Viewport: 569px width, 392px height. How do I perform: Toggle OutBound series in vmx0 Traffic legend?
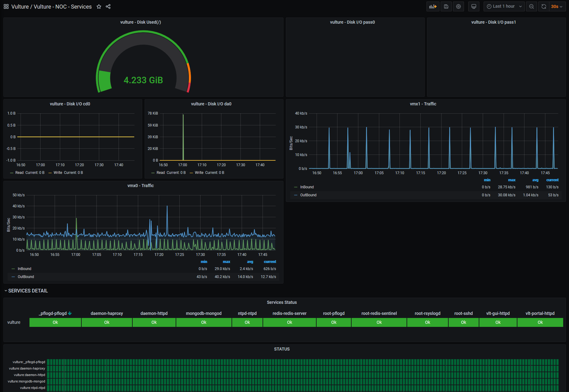pos(26,277)
